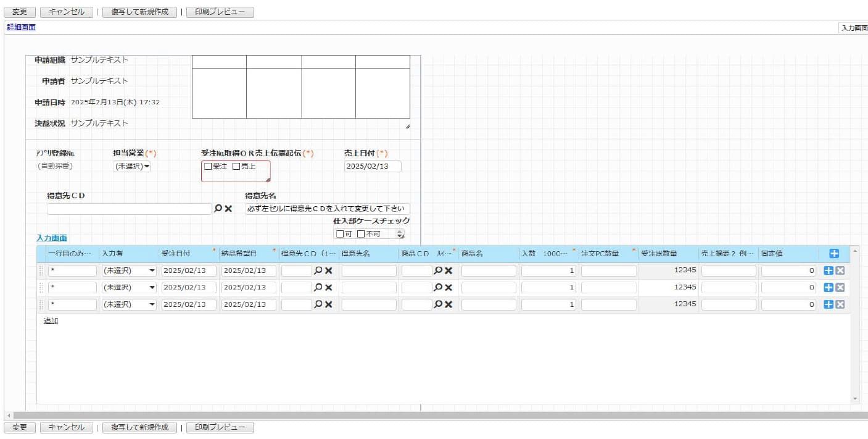Click the 追加 link below the table

pos(51,320)
